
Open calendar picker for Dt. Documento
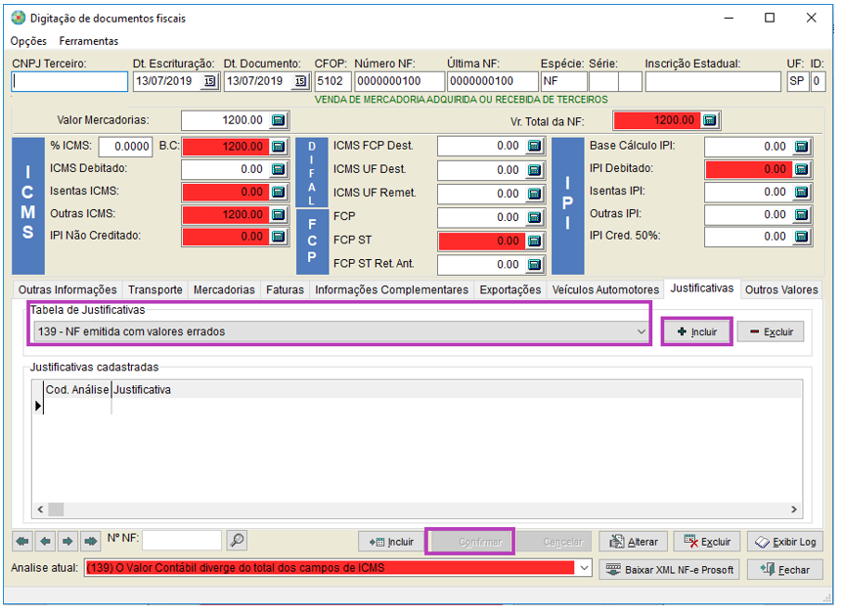[x=300, y=81]
